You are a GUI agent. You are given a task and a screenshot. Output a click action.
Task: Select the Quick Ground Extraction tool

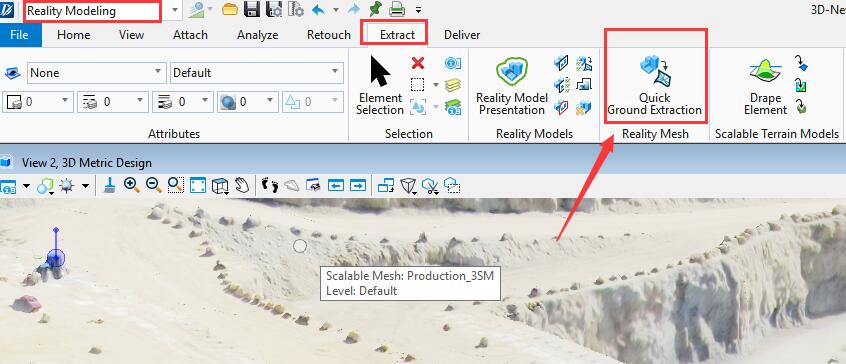coord(655,85)
